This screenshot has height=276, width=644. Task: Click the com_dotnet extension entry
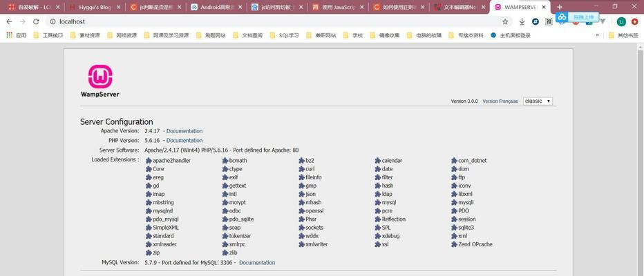(468, 161)
